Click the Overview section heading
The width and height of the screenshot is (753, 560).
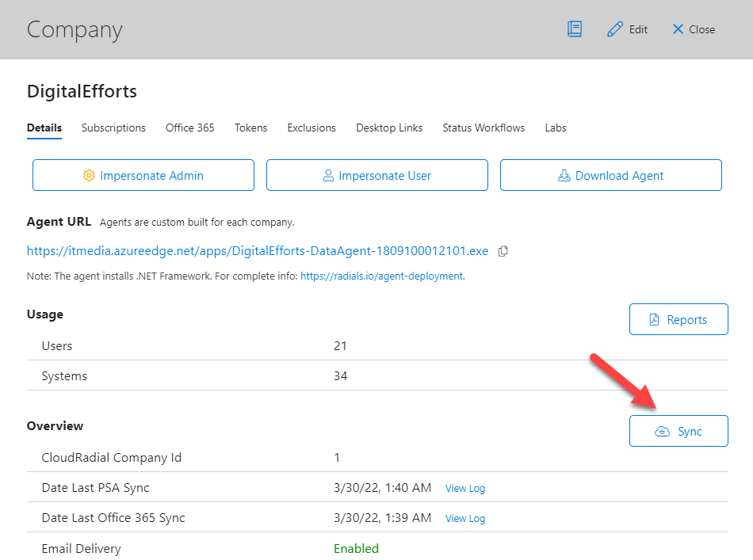(55, 426)
